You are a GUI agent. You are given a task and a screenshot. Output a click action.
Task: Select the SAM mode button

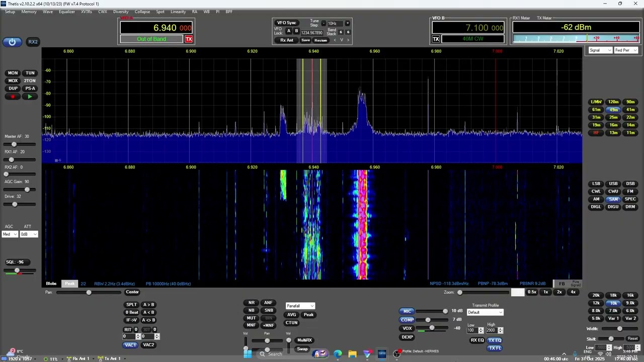tap(613, 199)
